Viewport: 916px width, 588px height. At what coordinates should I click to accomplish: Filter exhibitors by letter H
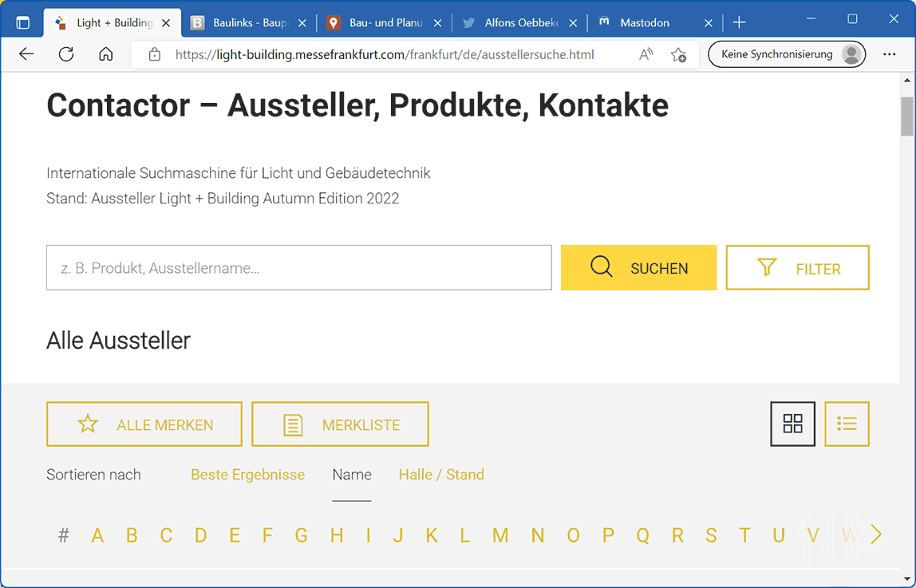(x=337, y=535)
